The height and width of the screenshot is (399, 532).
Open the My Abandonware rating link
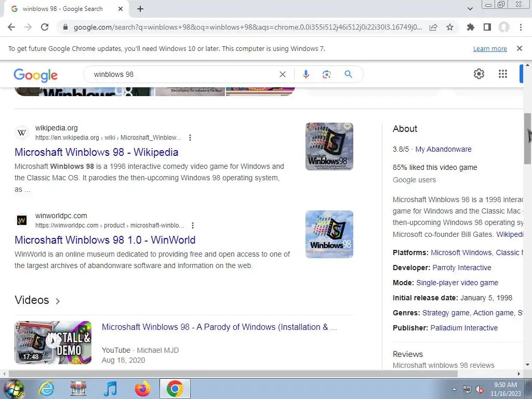click(443, 149)
